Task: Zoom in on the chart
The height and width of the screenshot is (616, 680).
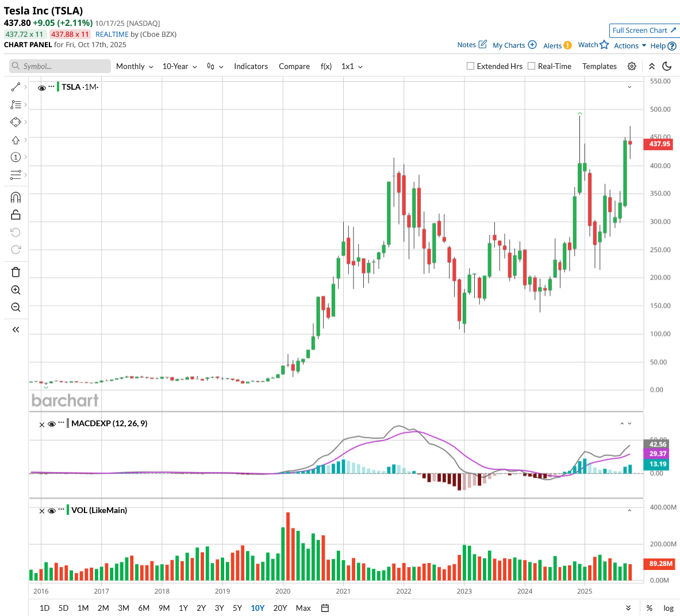Action: point(16,290)
